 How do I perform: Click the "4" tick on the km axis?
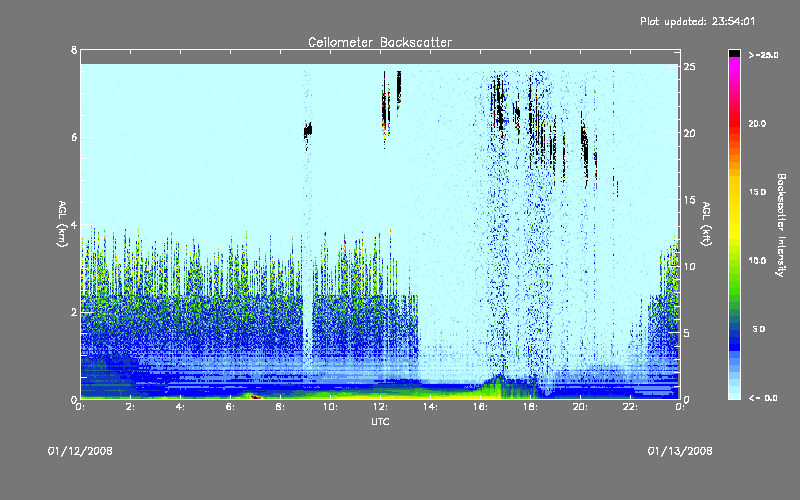coord(74,225)
